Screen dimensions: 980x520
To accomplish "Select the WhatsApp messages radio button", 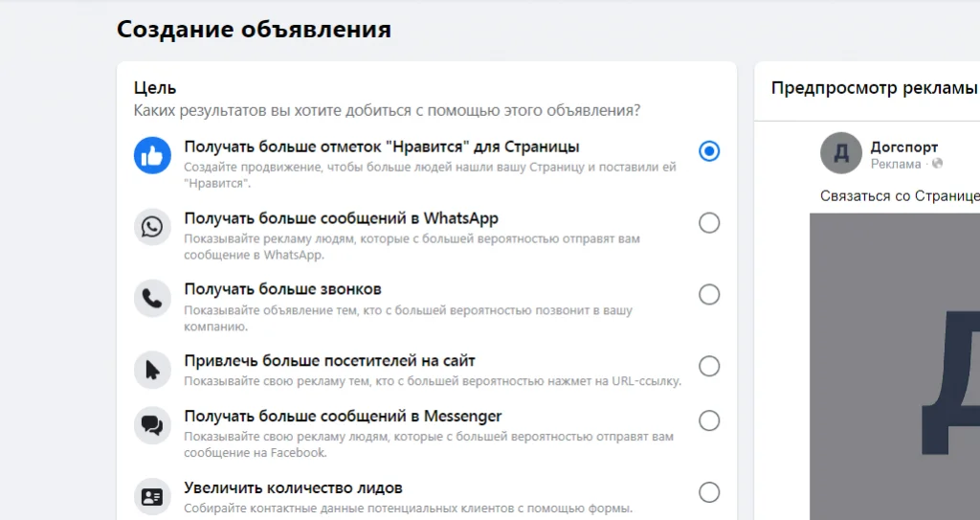I will [x=709, y=223].
